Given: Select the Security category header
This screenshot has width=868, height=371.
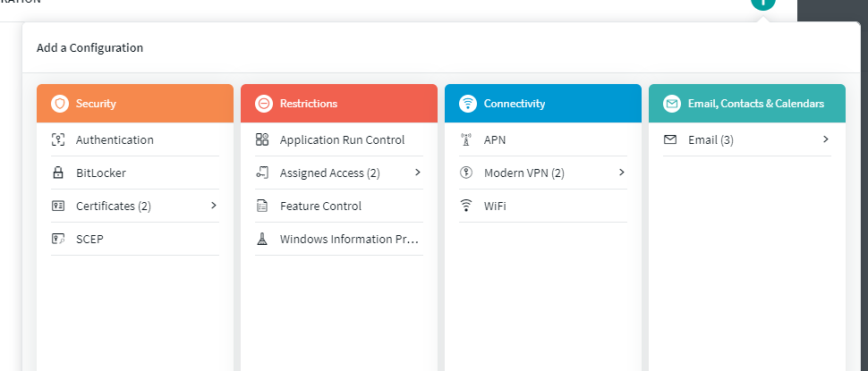Looking at the screenshot, I should [135, 103].
